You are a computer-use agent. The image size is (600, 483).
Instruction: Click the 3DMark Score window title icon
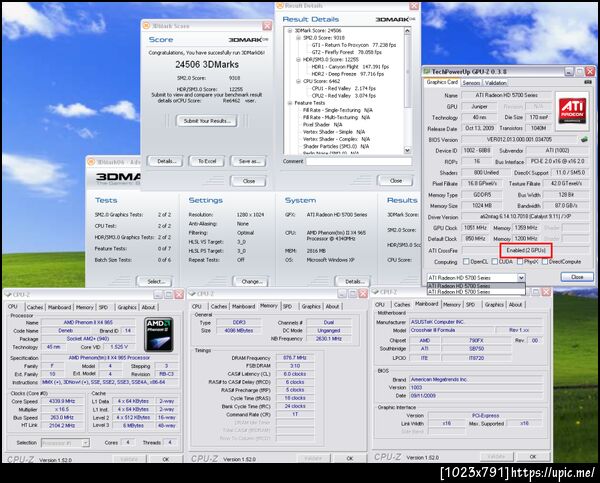coord(146,26)
